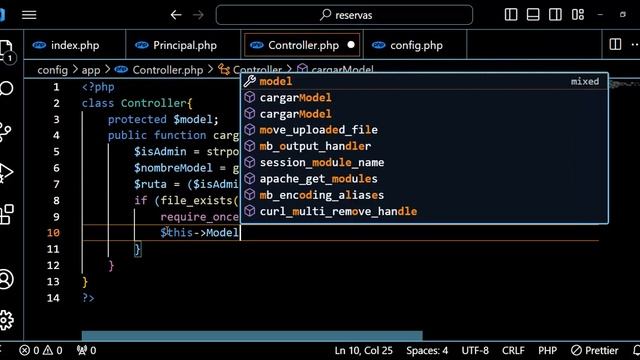The height and width of the screenshot is (360, 640).
Task: Place cursor on 'class Controller{' text
Action: pos(137,103)
